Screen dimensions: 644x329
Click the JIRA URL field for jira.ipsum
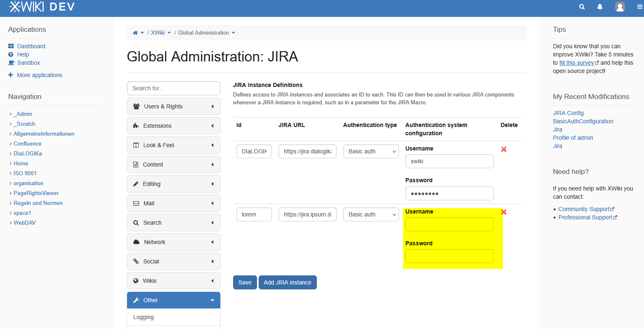coord(307,214)
